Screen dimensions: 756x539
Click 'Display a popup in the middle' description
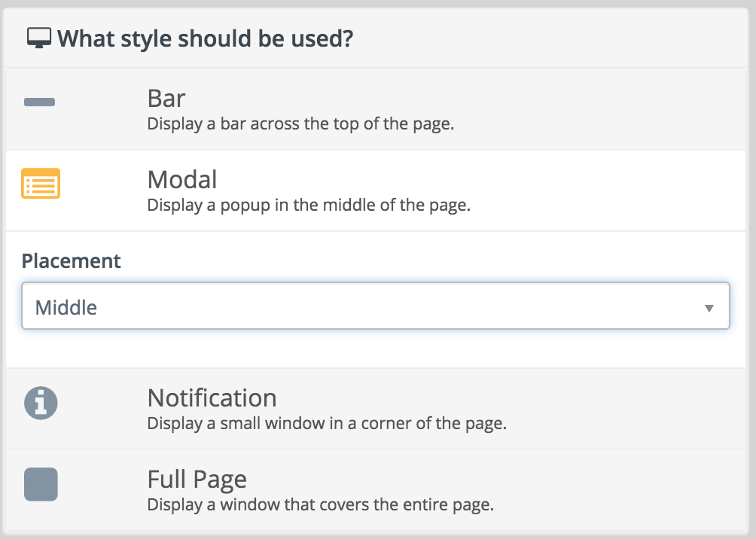[309, 206]
